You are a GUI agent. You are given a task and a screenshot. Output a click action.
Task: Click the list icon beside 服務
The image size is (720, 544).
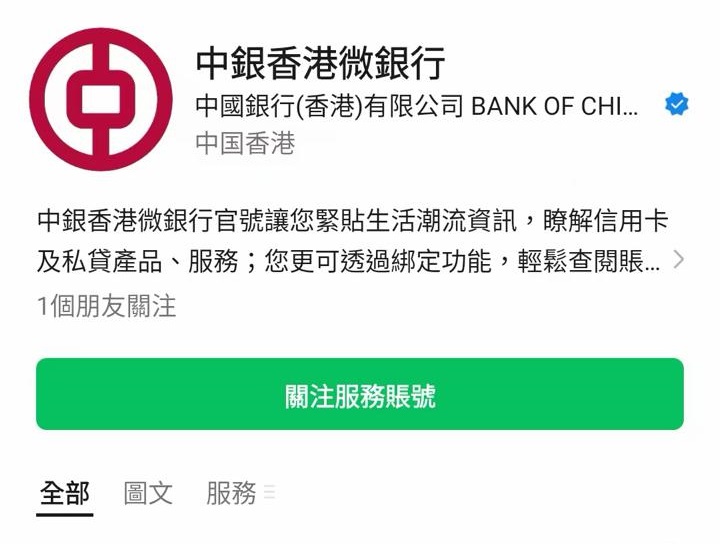point(270,493)
